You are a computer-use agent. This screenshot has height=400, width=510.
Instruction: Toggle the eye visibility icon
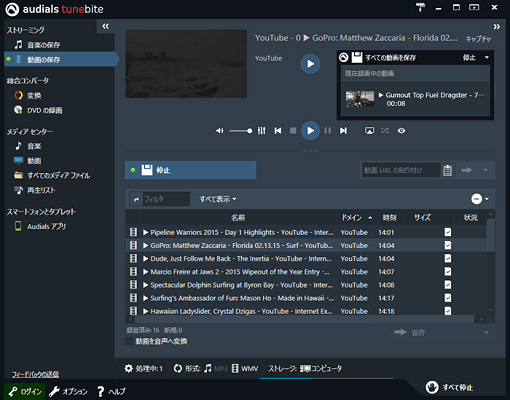click(x=401, y=131)
